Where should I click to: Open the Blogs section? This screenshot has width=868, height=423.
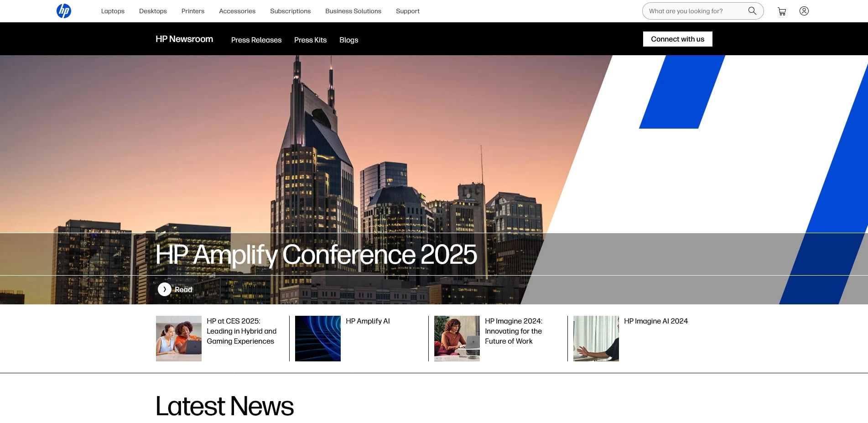[348, 40]
